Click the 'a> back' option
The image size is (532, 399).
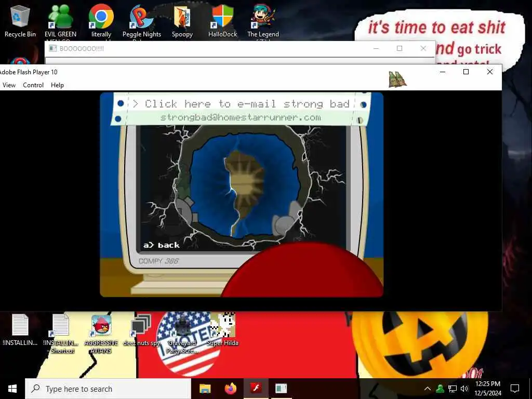point(161,245)
